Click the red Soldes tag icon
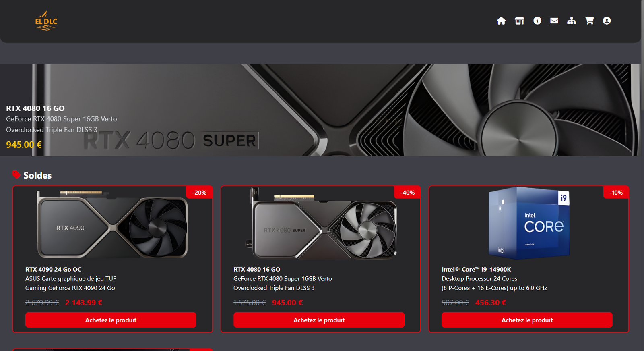 [x=16, y=175]
